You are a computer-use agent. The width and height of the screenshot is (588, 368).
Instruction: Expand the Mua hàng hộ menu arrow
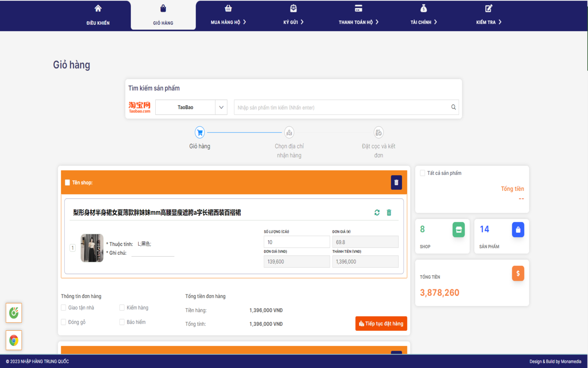pyautogui.click(x=245, y=22)
